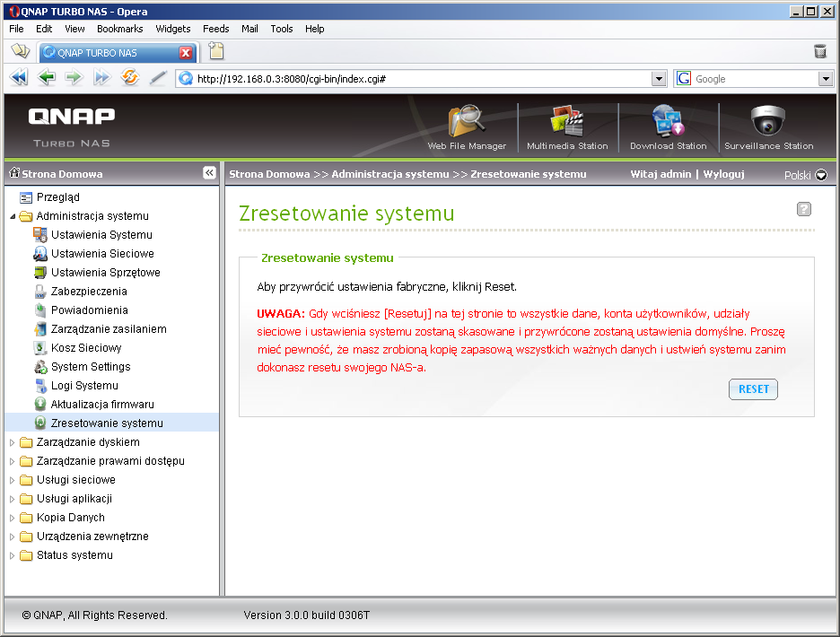Click the wand icon in the address toolbar
The width and height of the screenshot is (840, 637).
[x=158, y=78]
